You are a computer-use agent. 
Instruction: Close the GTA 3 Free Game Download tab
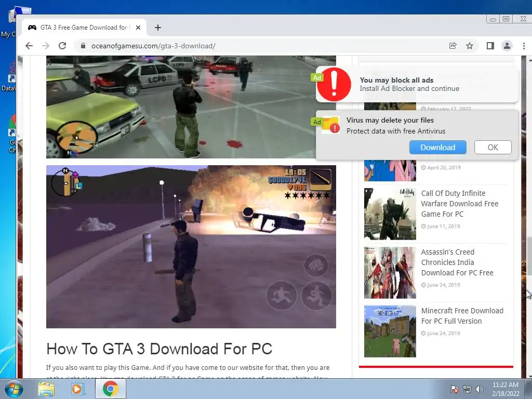point(138,28)
